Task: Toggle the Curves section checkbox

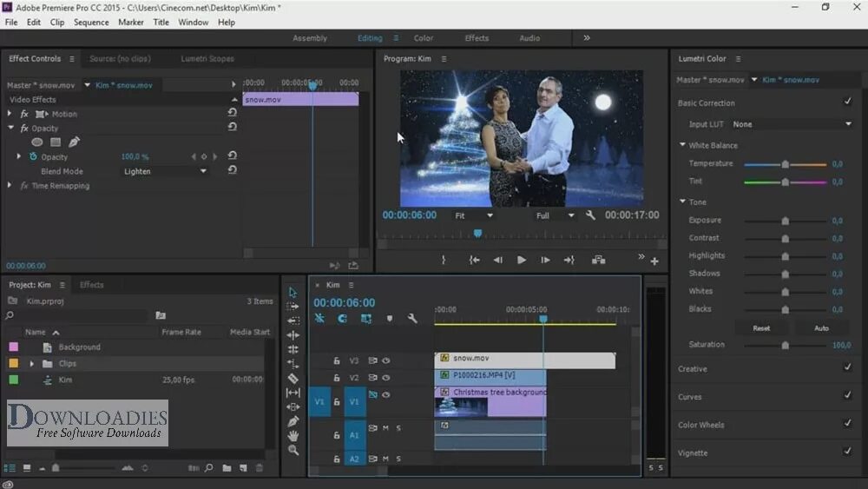Action: point(847,395)
